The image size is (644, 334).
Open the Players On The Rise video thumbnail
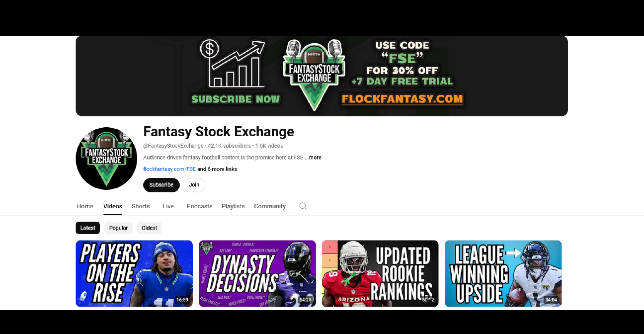pyautogui.click(x=134, y=273)
